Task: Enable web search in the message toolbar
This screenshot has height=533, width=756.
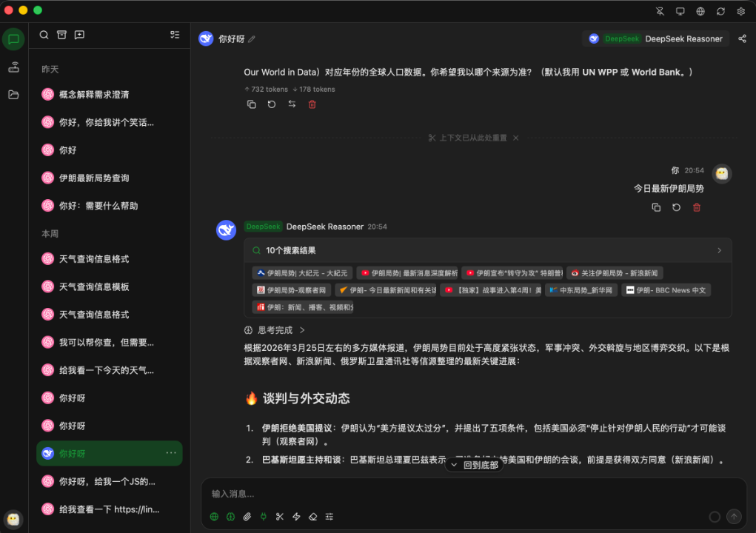Action: 214,517
